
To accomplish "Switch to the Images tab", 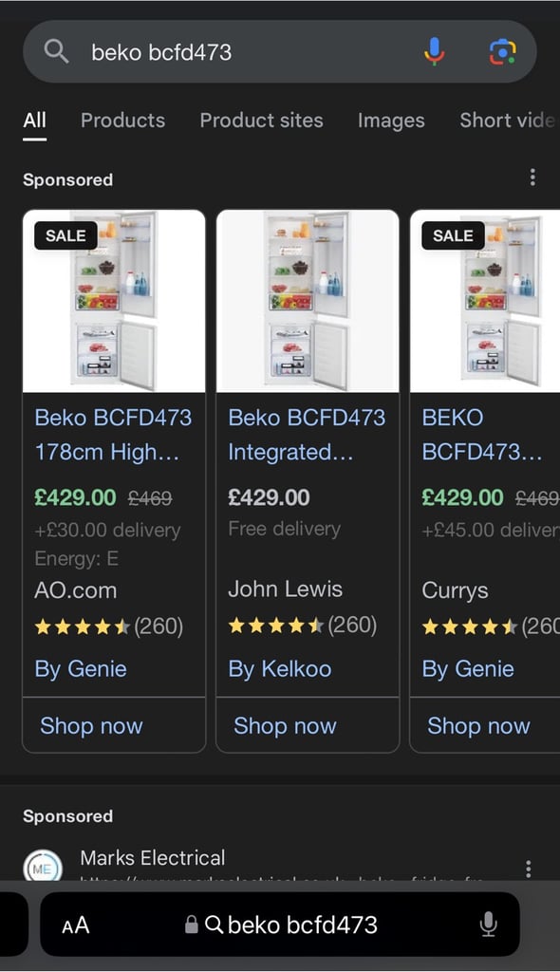I will tap(390, 121).
